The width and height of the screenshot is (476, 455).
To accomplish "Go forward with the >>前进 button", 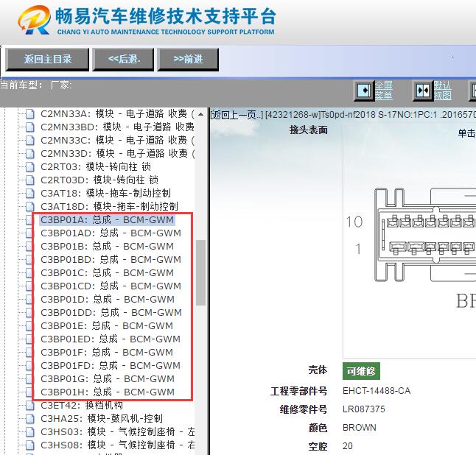I will 188,60.
